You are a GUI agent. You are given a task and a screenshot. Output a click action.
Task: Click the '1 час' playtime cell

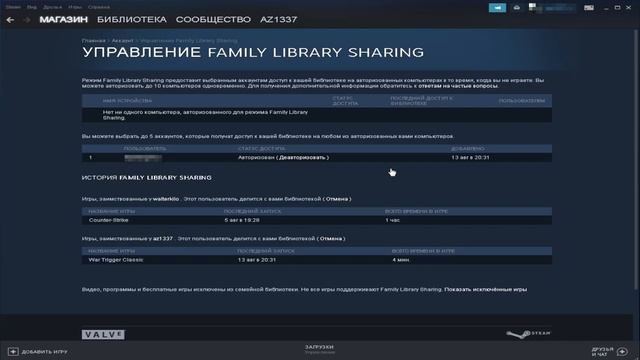pyautogui.click(x=392, y=220)
